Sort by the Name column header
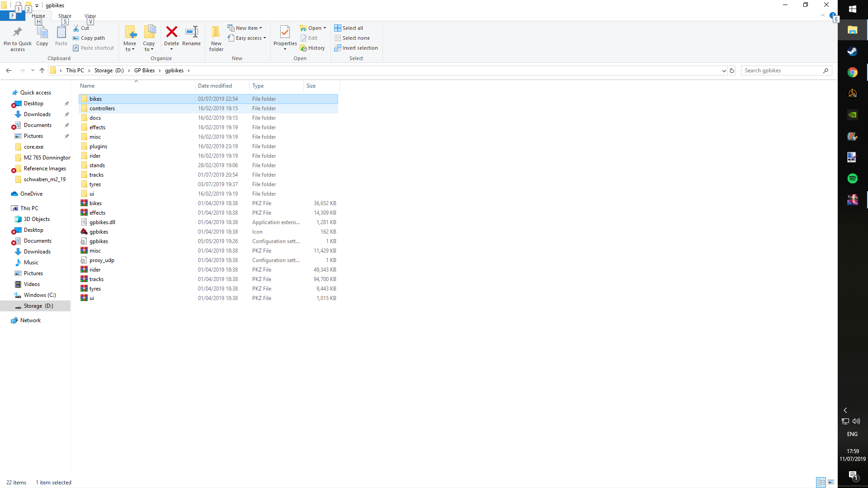The image size is (868, 488). coord(136,86)
